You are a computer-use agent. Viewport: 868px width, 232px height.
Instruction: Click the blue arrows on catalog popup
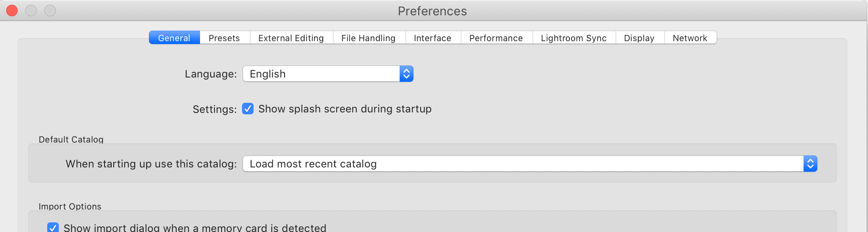[x=810, y=164]
